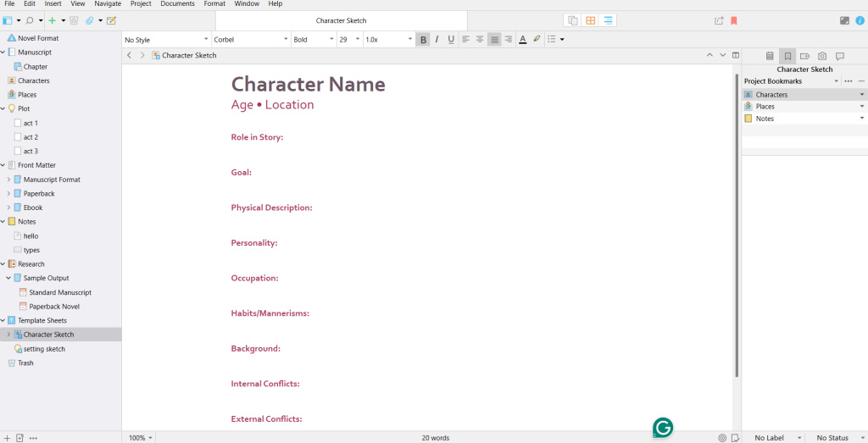This screenshot has height=443, width=868.
Task: Toggle Bold formatting button
Action: click(423, 40)
